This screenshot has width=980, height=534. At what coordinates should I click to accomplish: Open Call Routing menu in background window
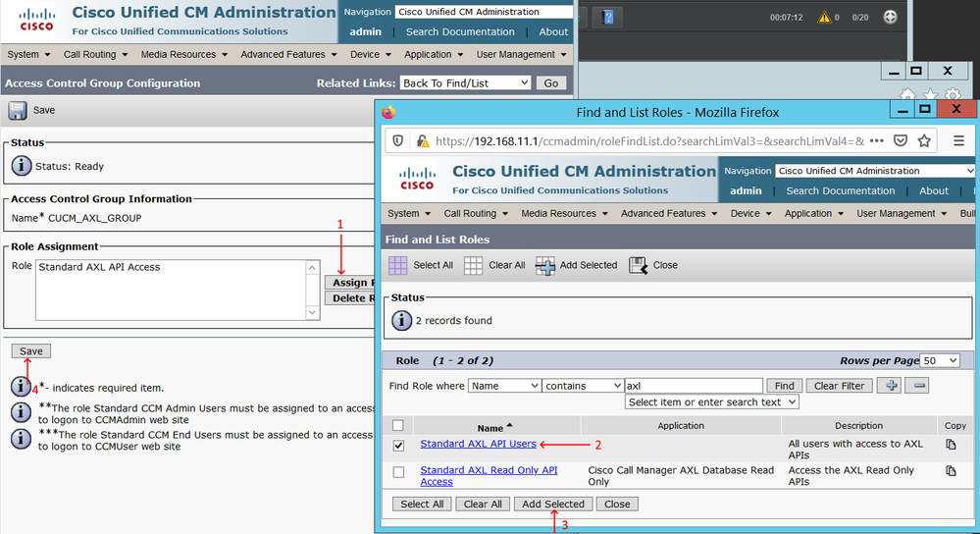[x=95, y=54]
